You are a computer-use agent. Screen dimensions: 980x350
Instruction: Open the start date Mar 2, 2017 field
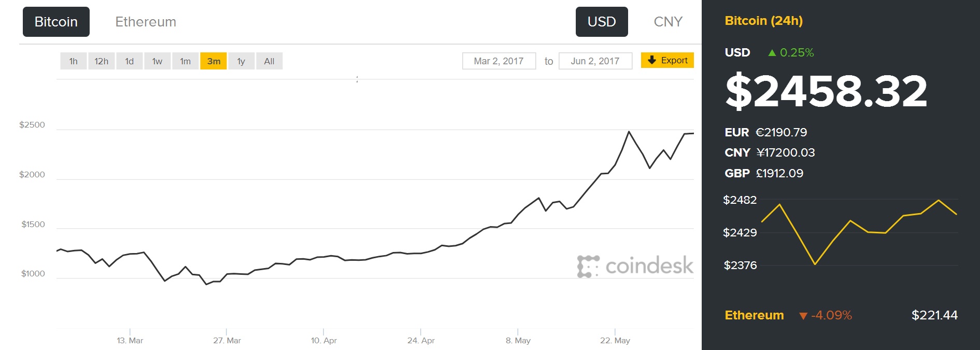point(499,61)
